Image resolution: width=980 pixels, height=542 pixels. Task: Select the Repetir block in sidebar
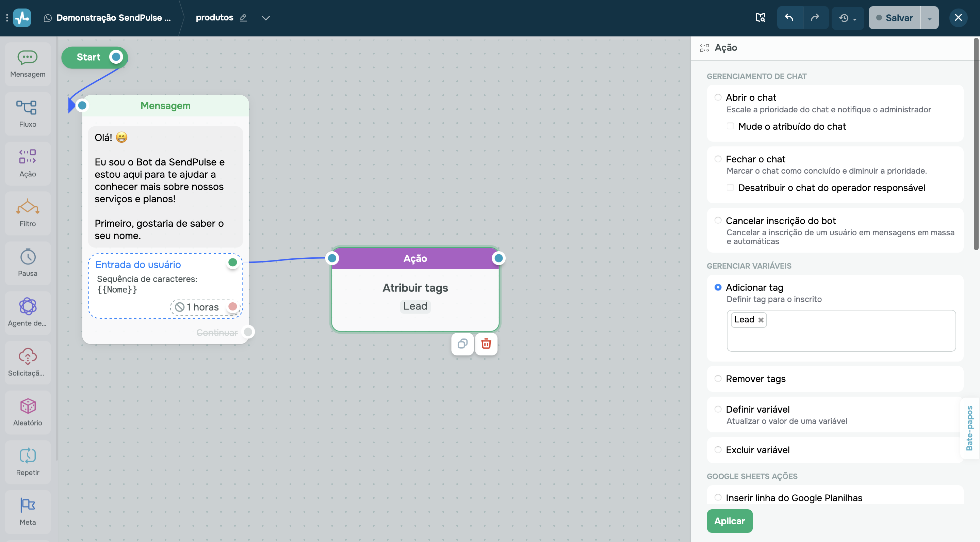28,462
